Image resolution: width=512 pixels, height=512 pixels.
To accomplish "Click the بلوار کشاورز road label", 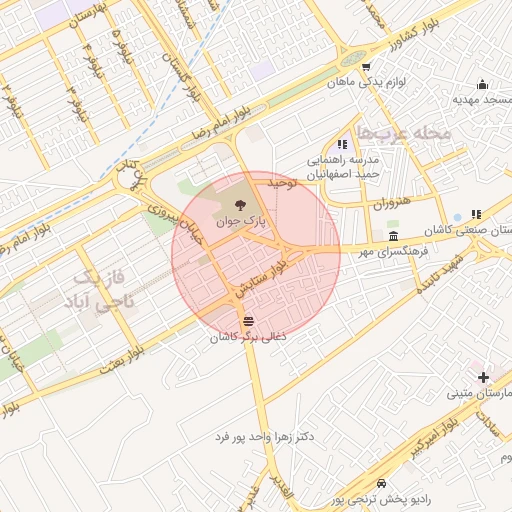I will [x=414, y=35].
